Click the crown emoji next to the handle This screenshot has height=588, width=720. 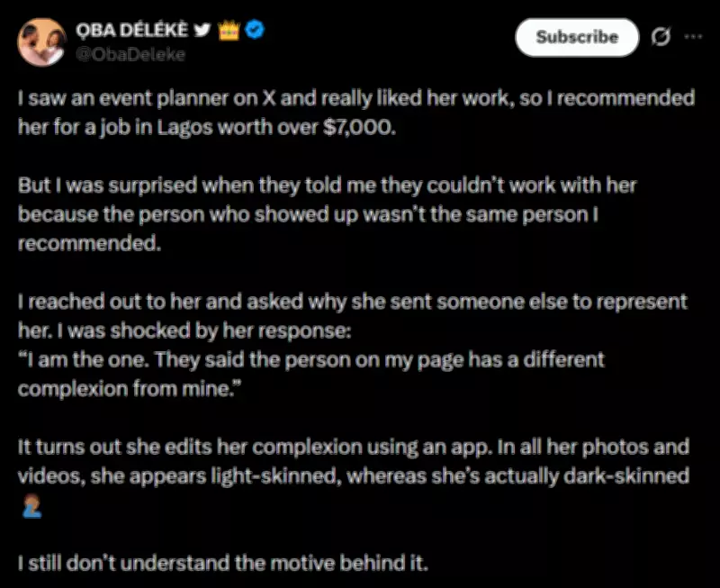point(230,28)
